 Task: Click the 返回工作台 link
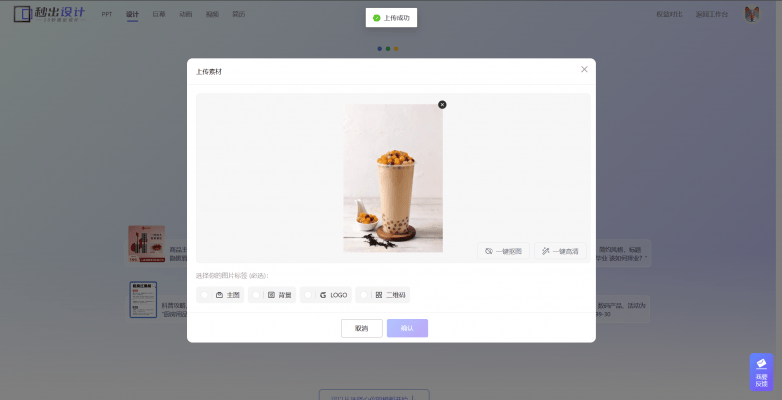pos(711,15)
